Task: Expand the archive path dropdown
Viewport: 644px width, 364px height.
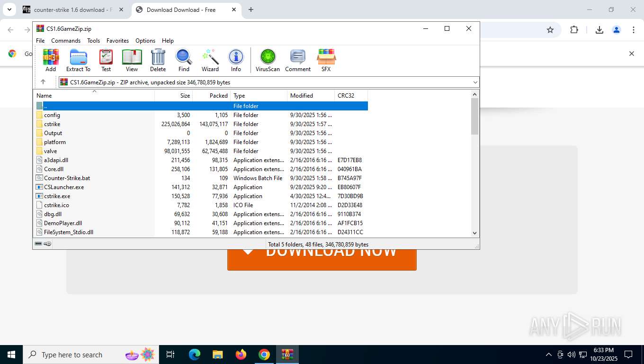Action: click(x=475, y=82)
